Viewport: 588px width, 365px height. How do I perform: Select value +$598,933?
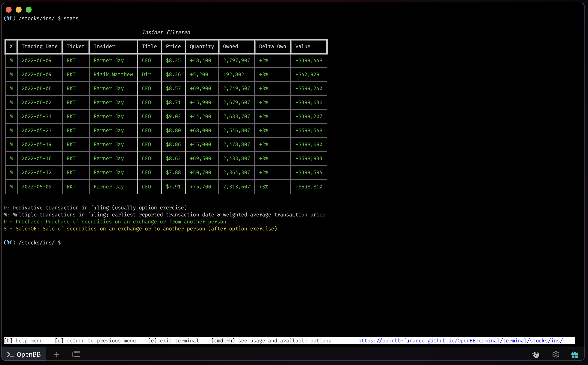[309, 158]
